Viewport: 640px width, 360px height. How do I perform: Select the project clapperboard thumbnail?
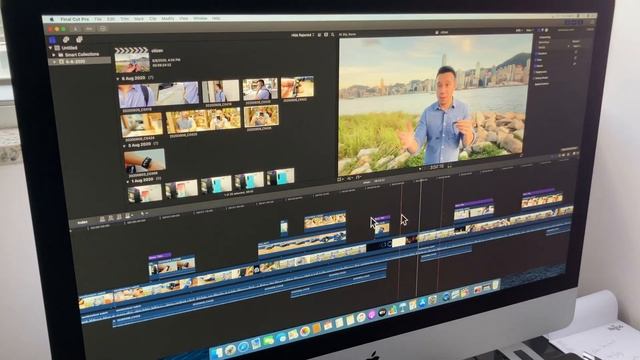click(x=132, y=60)
